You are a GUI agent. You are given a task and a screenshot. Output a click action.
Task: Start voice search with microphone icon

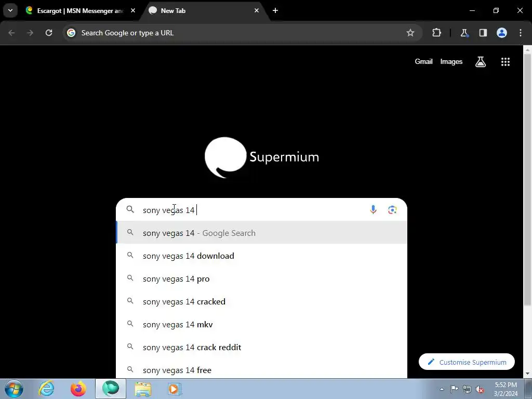(373, 210)
